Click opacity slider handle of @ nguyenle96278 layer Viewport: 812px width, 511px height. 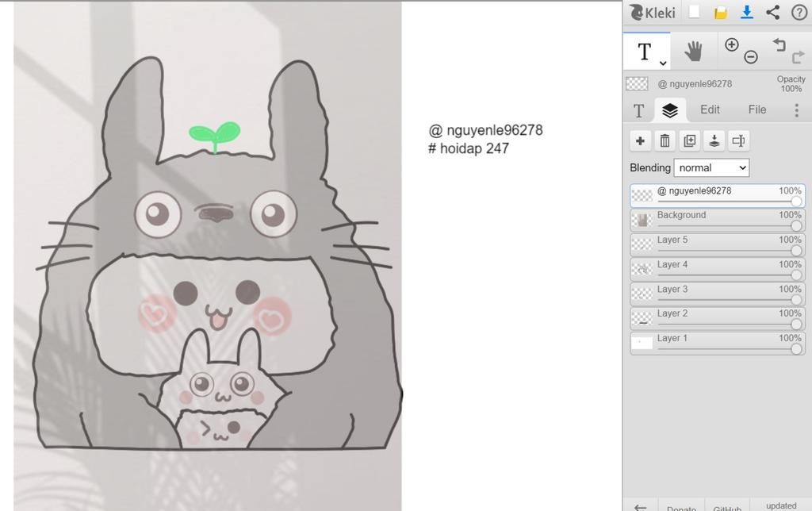(x=796, y=201)
